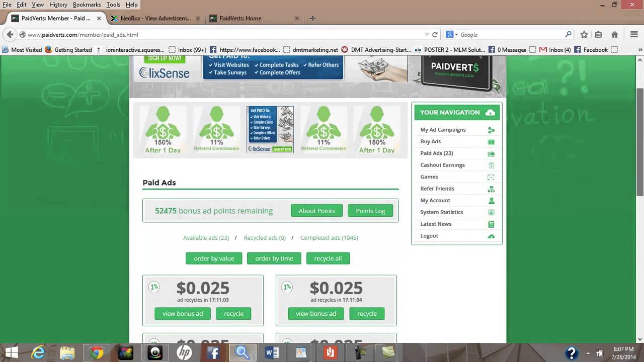
Task: Open Available ads (23) link
Action: [206, 238]
